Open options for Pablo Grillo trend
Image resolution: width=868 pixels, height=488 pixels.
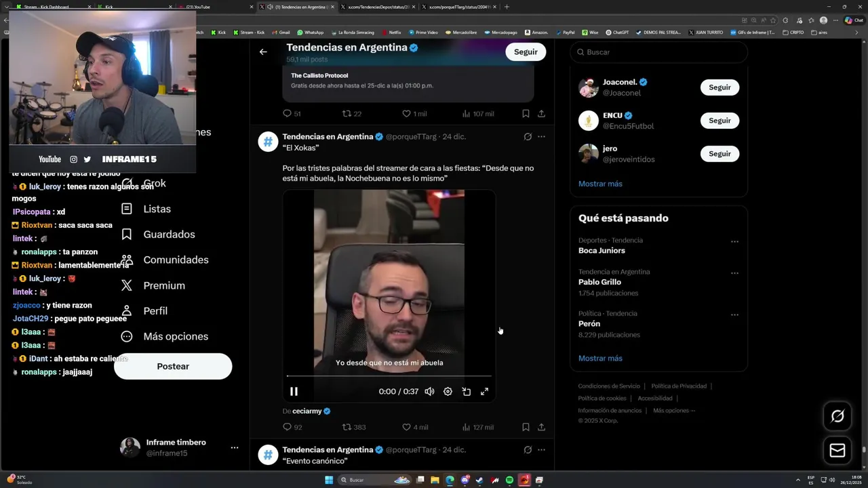[x=734, y=273]
